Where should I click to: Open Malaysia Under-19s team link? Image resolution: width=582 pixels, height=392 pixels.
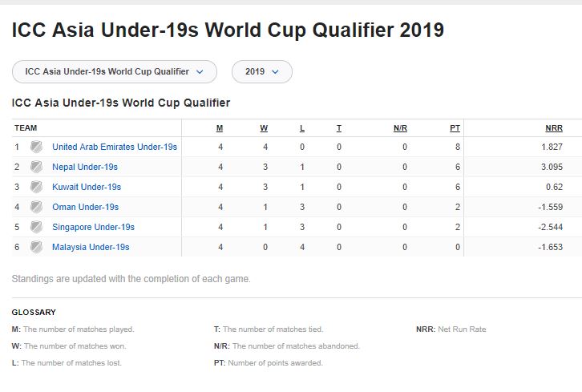(x=91, y=247)
